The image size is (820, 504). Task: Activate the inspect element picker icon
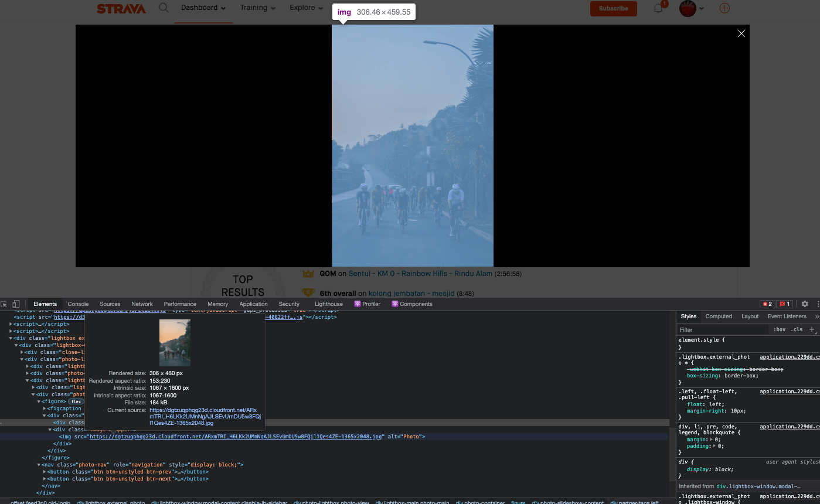4,304
